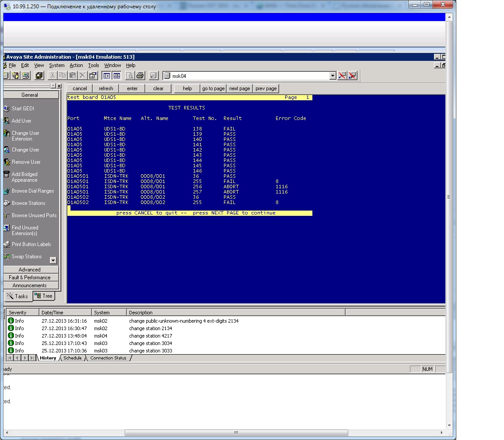Click the General task group header
The height and width of the screenshot is (440, 504).
click(x=31, y=95)
